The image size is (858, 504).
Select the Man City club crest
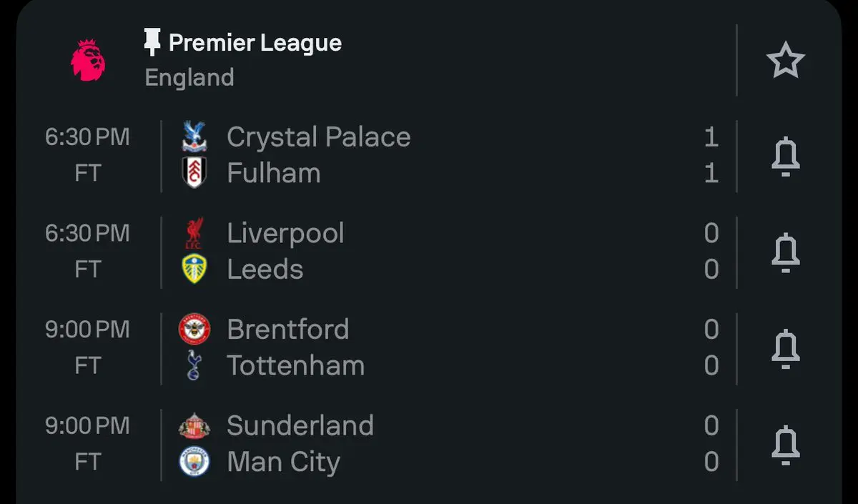click(x=193, y=462)
